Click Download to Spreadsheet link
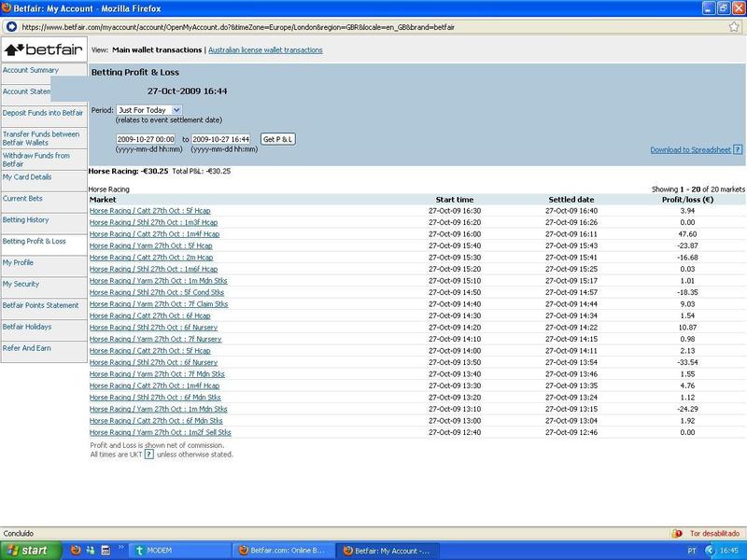The height and width of the screenshot is (560, 747). (x=690, y=150)
